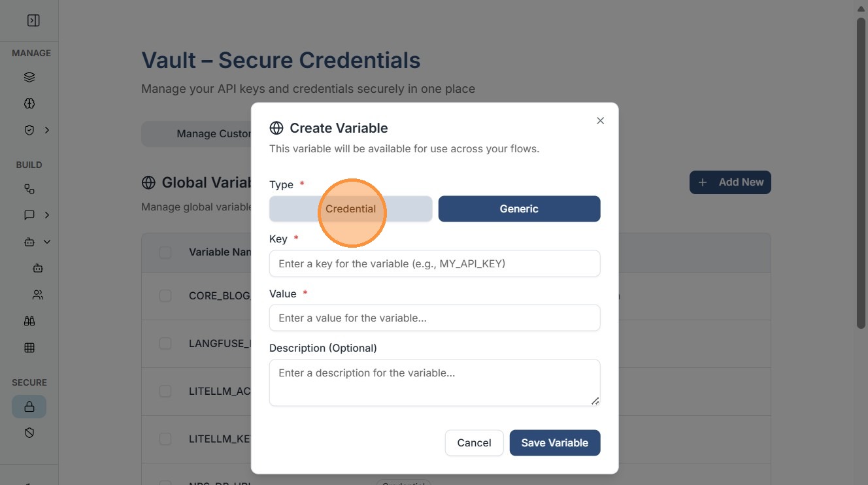This screenshot has height=485, width=868.
Task: Open the table grid icon in sidebar
Action: coord(29,348)
